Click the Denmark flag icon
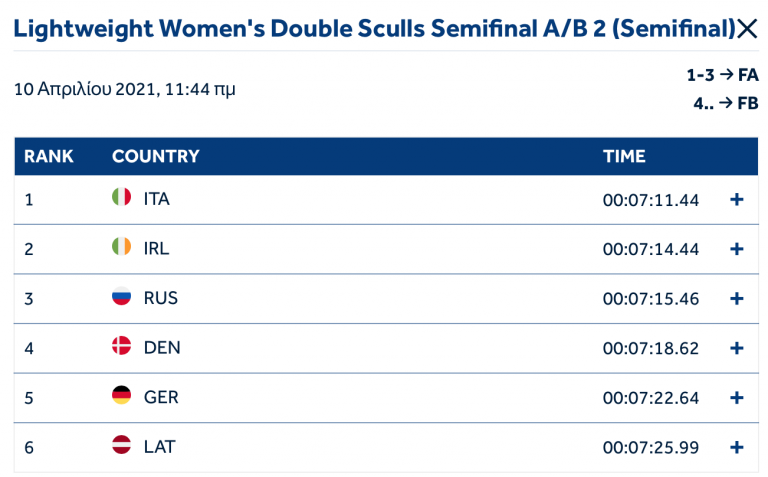This screenshot has width=768, height=477. pos(121,347)
